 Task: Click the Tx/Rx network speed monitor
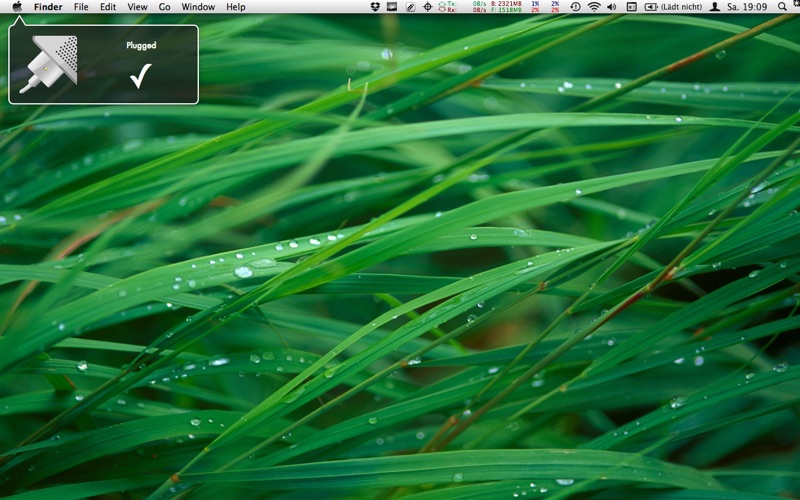[x=462, y=7]
